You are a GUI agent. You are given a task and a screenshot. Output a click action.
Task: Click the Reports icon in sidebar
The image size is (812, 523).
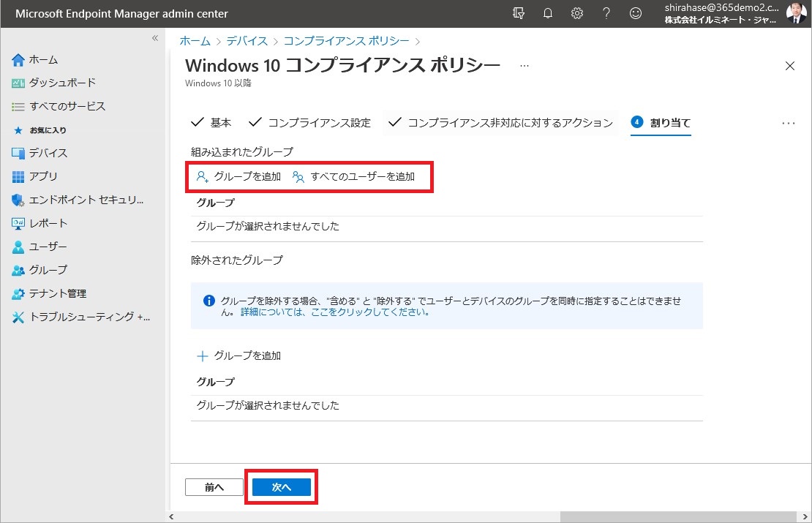coord(18,224)
